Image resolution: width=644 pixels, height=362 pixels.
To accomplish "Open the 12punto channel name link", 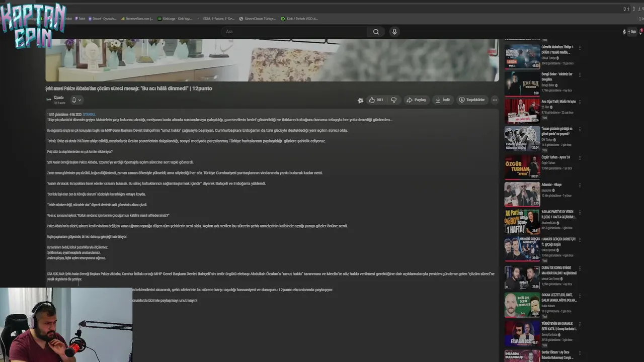I will tap(58, 98).
